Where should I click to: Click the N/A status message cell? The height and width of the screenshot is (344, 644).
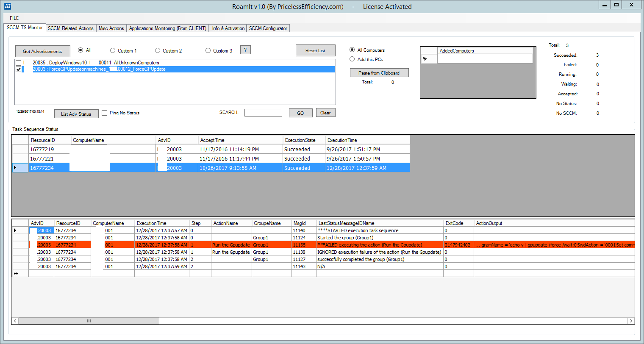(380, 266)
